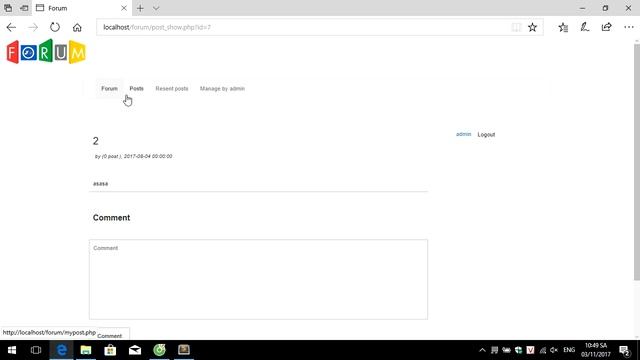Screen dimensions: 640x360
Task: Go back with the browser back arrow
Action: coord(11,27)
